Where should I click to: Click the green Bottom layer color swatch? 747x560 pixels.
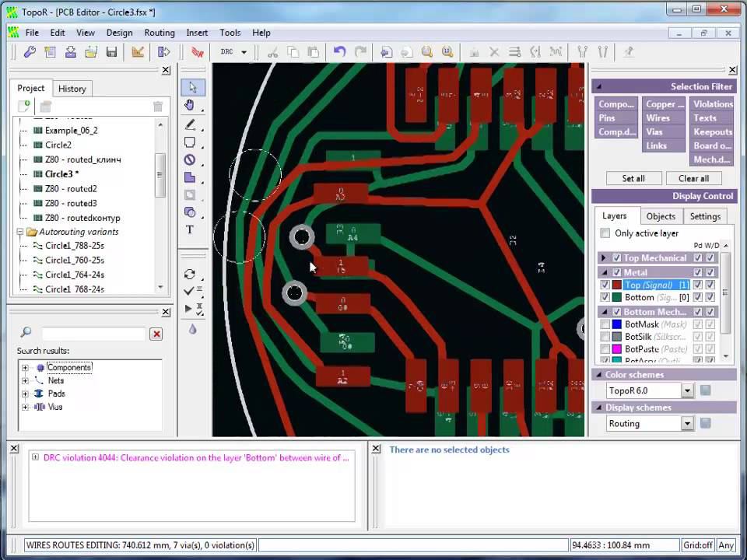617,297
